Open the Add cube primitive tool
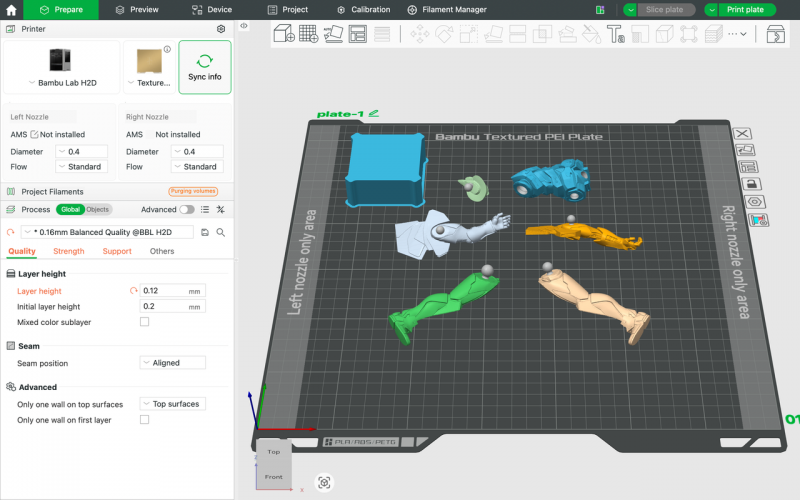This screenshot has width=800, height=500. pos(284,34)
